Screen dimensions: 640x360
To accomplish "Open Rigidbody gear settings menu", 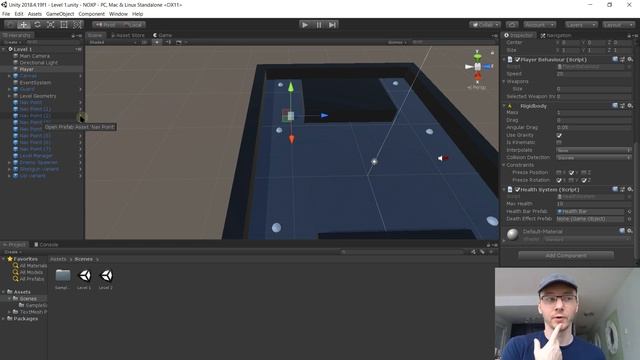I will click(630, 106).
